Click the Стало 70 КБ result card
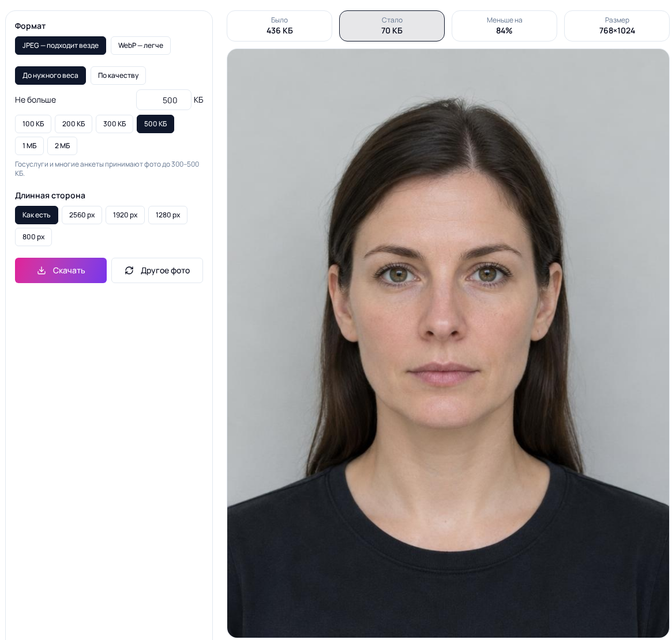This screenshot has width=672, height=640. [392, 26]
